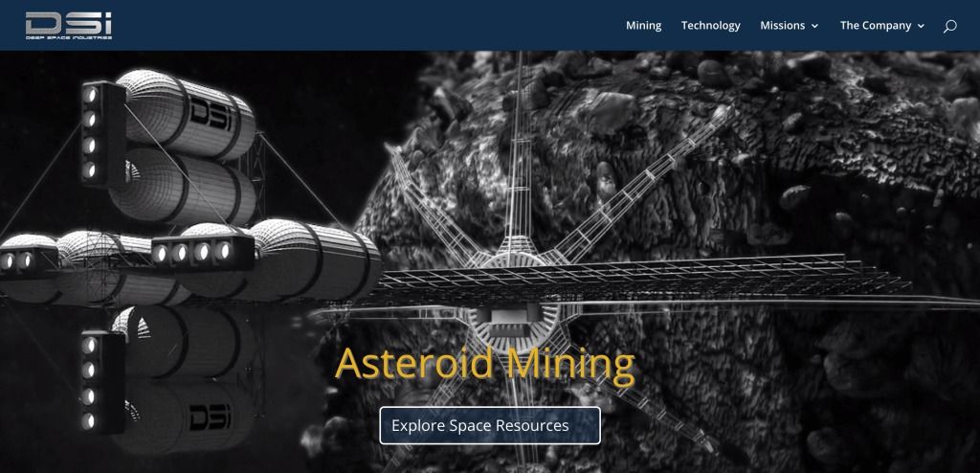Expand The Company dropdown chevron
The height and width of the screenshot is (473, 980).
pos(921,27)
